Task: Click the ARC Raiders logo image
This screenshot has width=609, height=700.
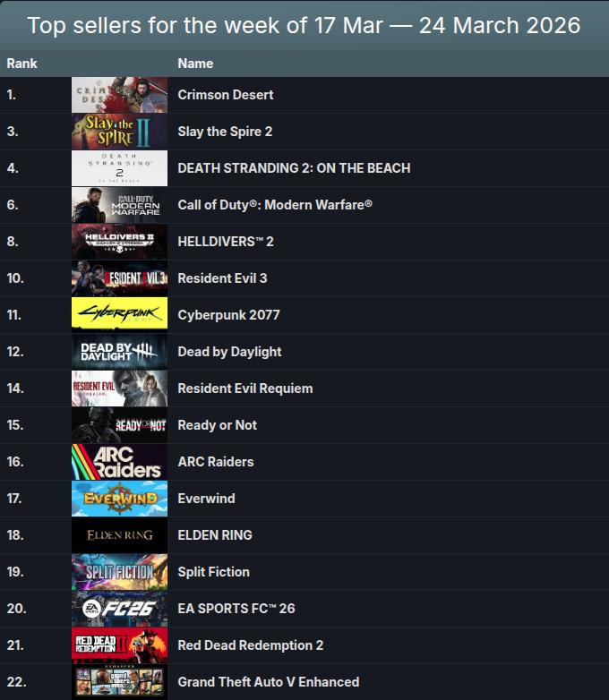Action: tap(119, 462)
